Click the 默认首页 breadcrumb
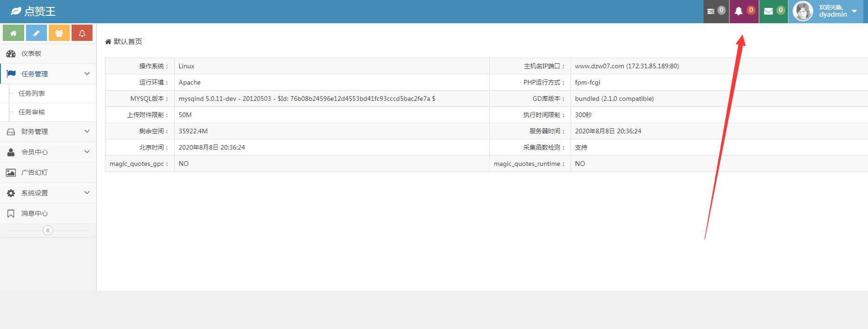 [128, 42]
